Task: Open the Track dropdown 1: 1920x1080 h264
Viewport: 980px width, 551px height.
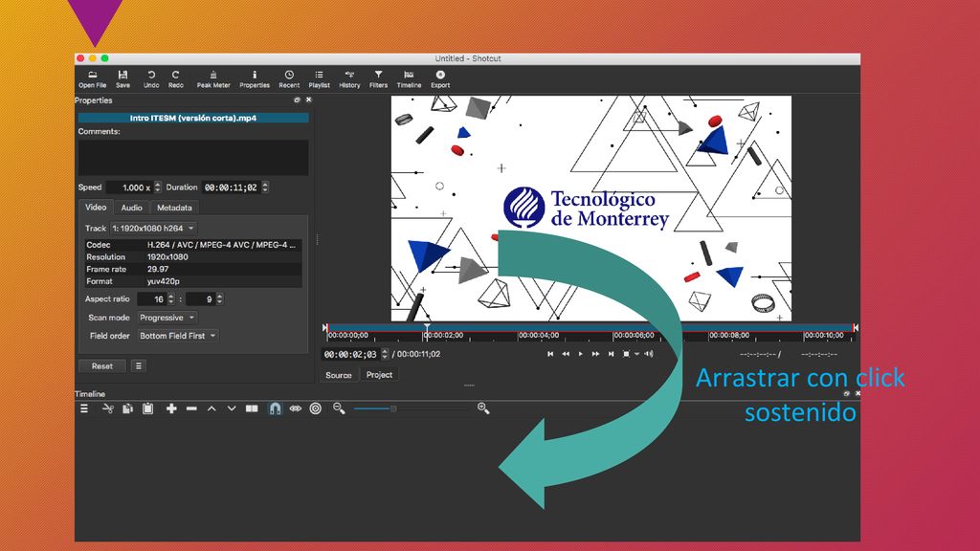Action: pyautogui.click(x=153, y=228)
